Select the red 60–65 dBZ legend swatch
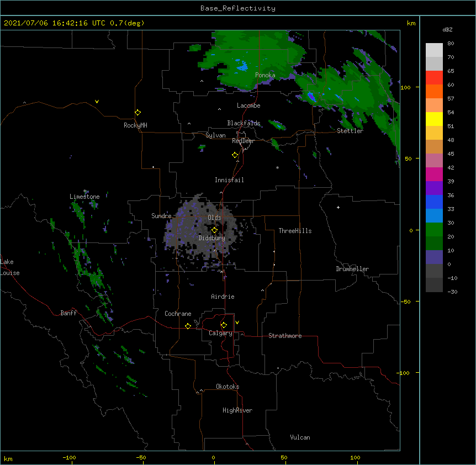This screenshot has height=465, width=476. tap(434, 78)
